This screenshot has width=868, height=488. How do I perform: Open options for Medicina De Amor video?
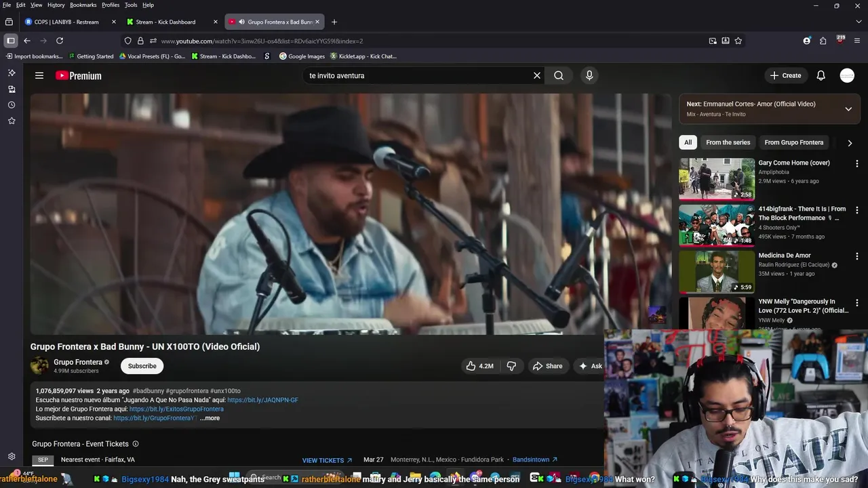856,256
